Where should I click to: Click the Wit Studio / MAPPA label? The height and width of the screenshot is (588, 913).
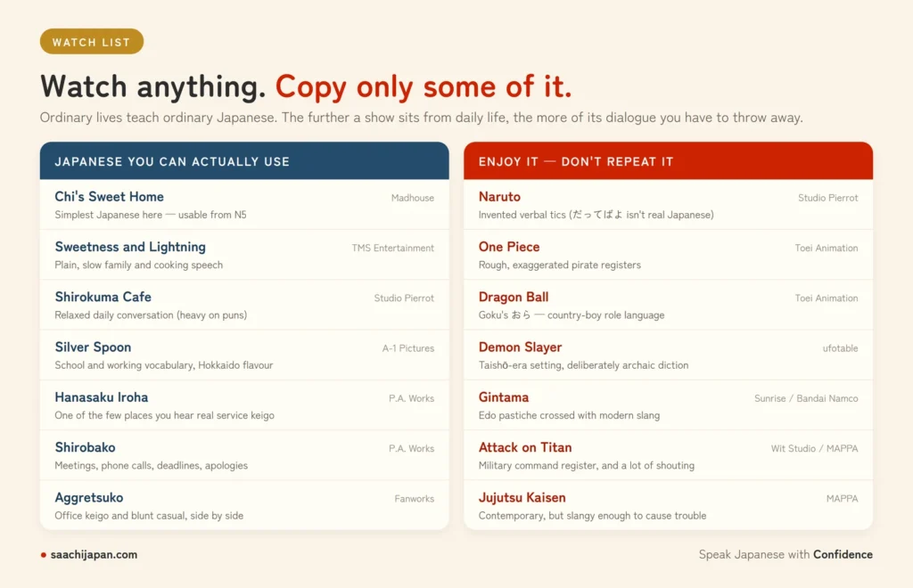click(x=815, y=448)
